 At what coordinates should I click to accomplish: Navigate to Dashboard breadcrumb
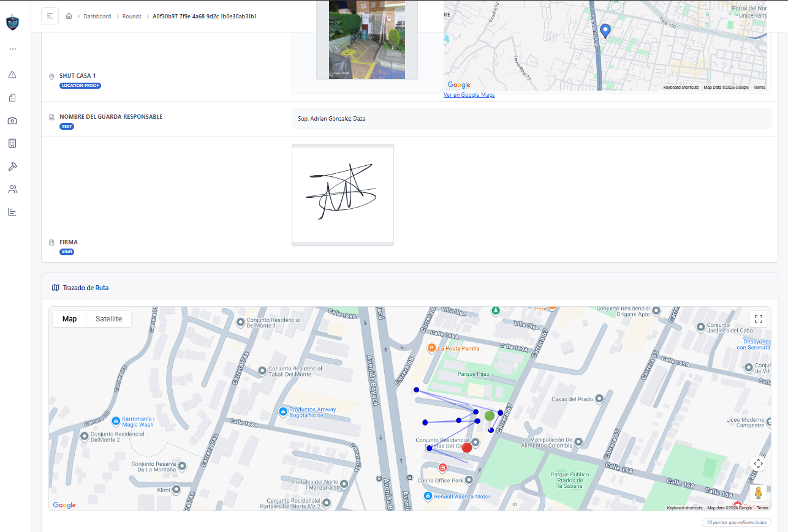(97, 17)
